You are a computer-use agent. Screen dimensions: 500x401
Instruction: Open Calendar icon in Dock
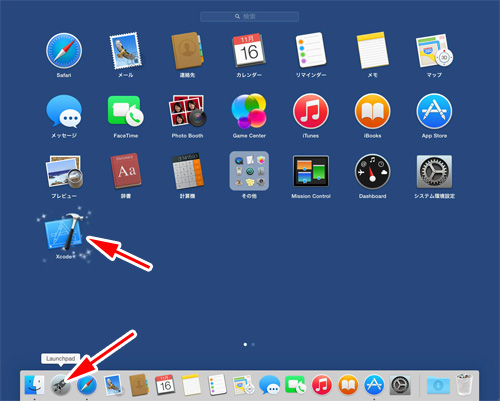pyautogui.click(x=165, y=385)
